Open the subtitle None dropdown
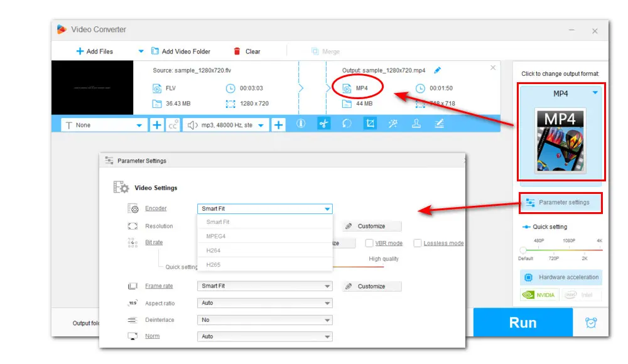Viewport: 628px width, 364px height. tap(103, 125)
